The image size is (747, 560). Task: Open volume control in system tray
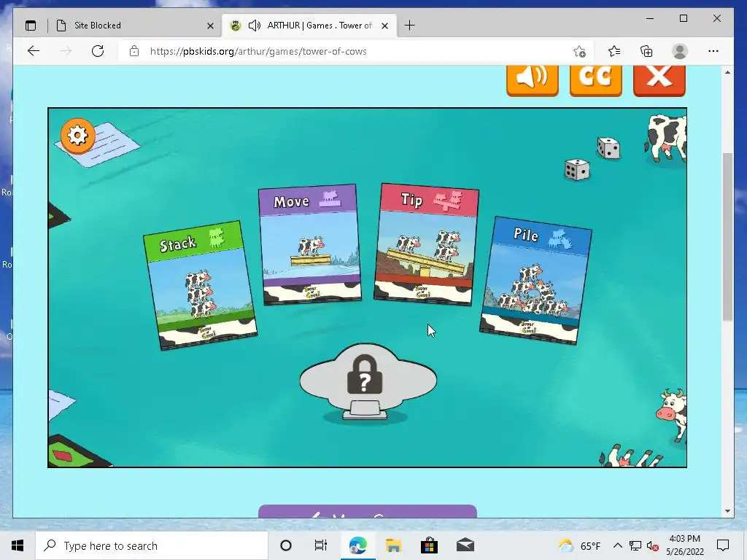[652, 546]
